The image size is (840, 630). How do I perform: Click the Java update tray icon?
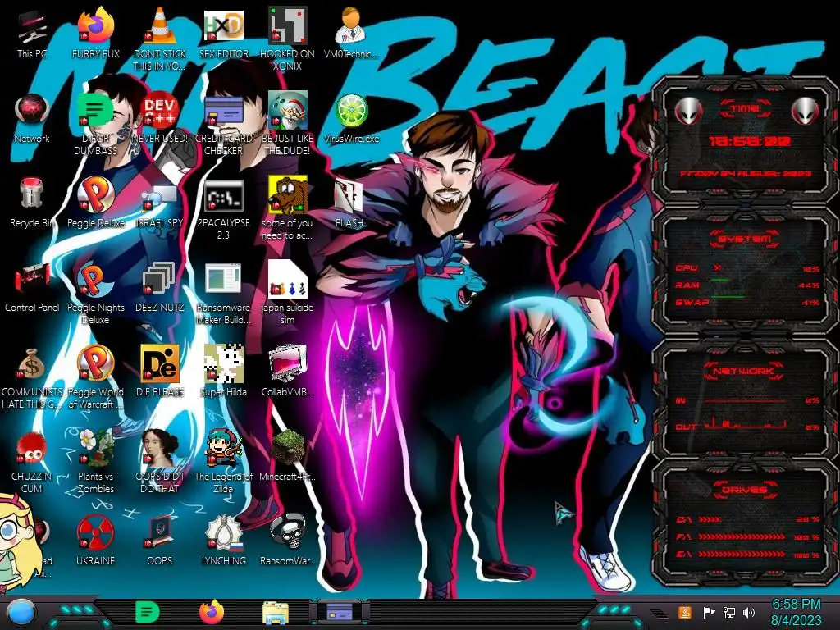[x=684, y=612]
